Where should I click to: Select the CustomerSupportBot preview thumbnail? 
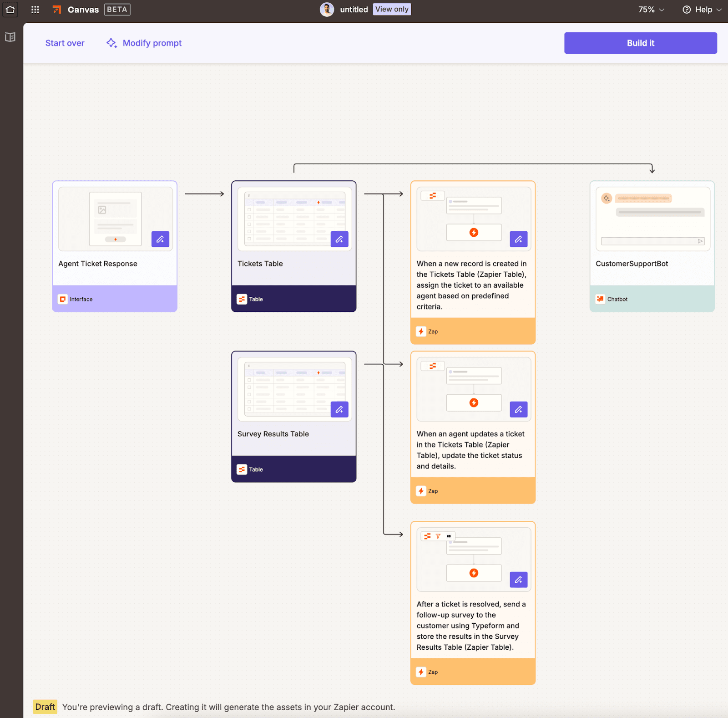[653, 219]
